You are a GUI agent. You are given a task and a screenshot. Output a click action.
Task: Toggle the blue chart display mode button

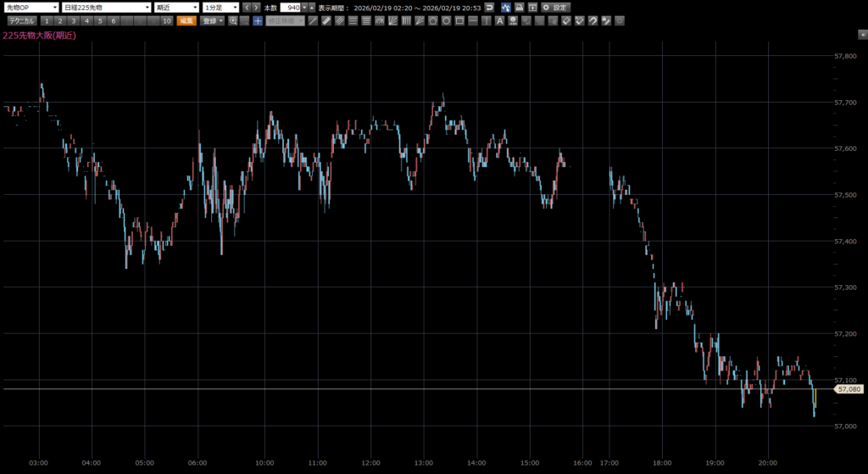[504, 7]
